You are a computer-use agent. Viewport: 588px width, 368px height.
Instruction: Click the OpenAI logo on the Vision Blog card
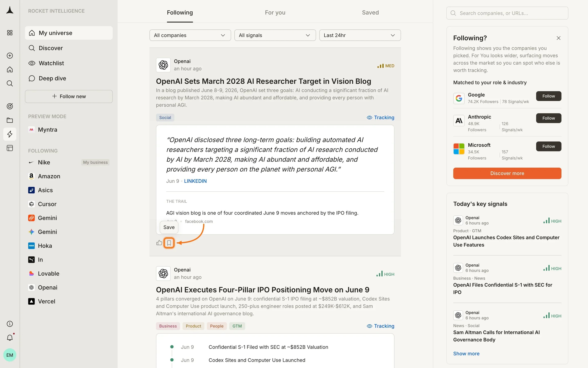tap(163, 65)
